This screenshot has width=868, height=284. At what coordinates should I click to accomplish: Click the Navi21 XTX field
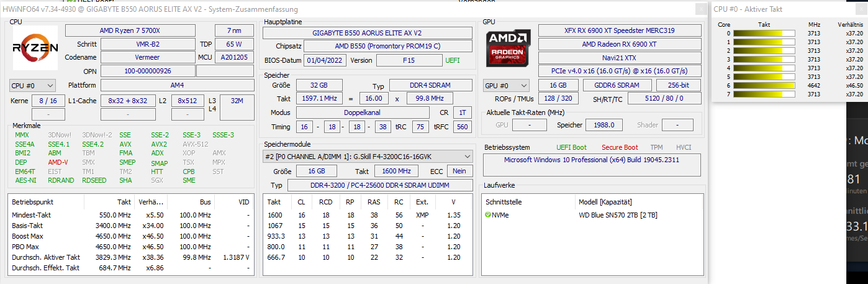tap(620, 57)
